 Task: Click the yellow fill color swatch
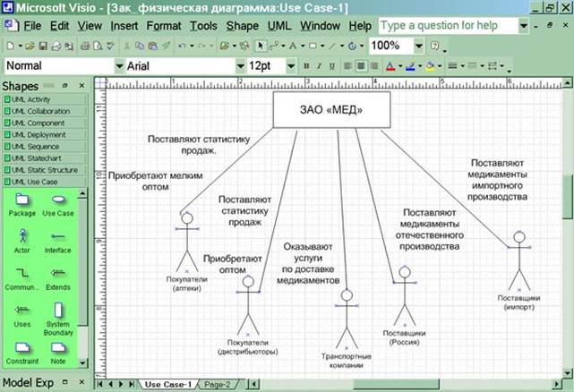pyautogui.click(x=430, y=66)
